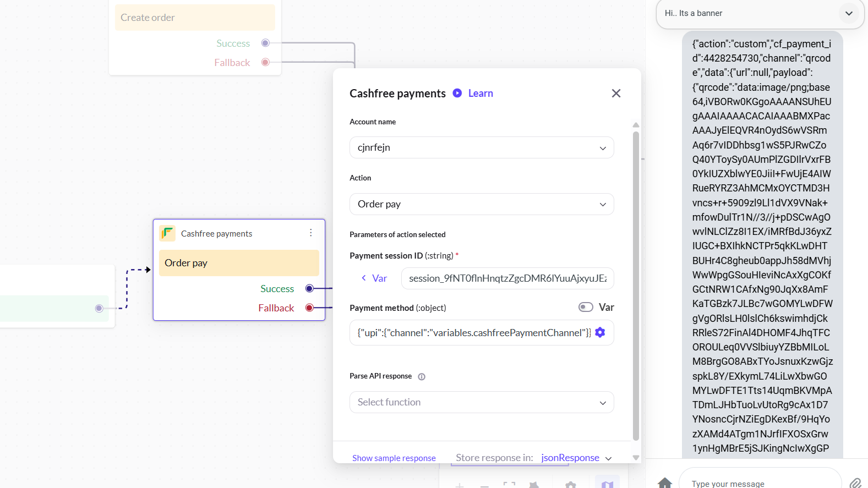
Task: Open the three-dot menu on Cashfree payments node
Action: click(x=311, y=233)
